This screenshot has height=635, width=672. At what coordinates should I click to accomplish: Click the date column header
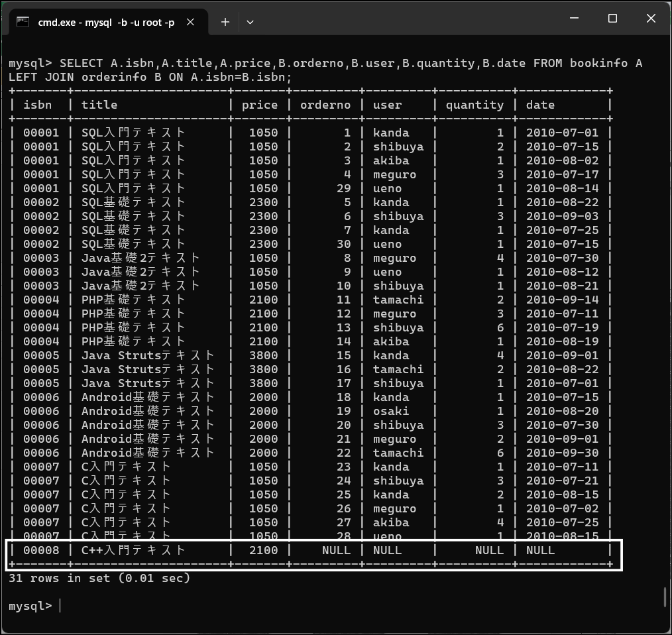click(540, 105)
